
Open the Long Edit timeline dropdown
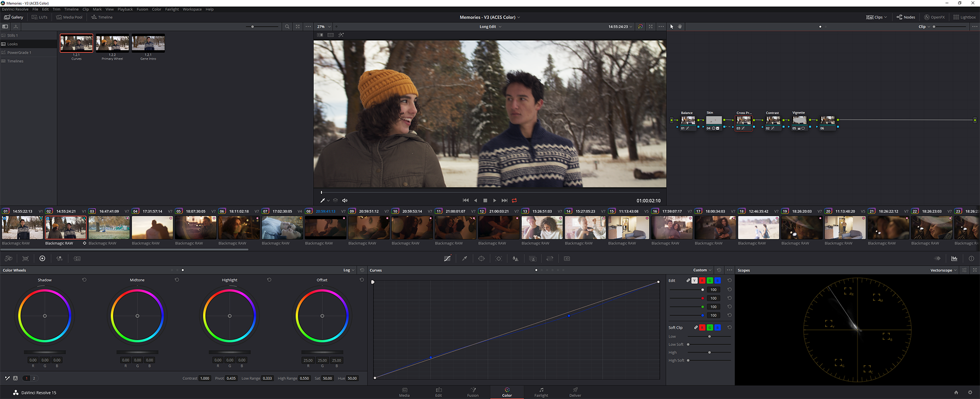click(x=490, y=26)
